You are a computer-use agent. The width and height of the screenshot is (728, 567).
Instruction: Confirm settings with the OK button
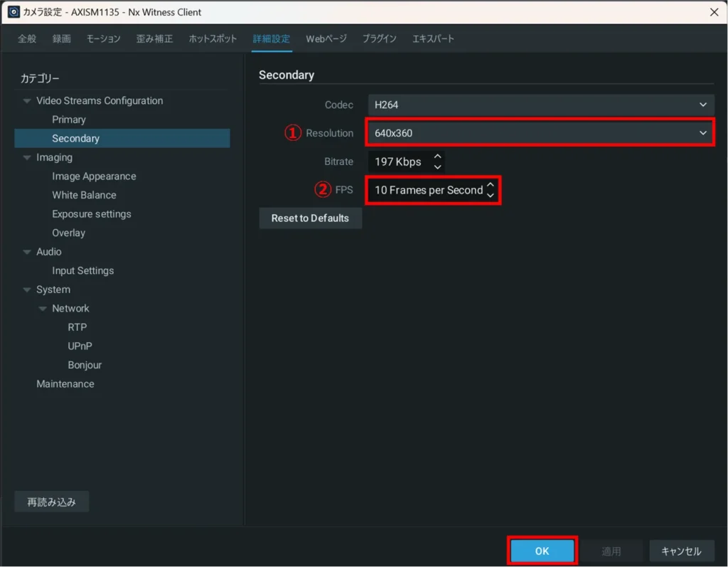pos(542,551)
